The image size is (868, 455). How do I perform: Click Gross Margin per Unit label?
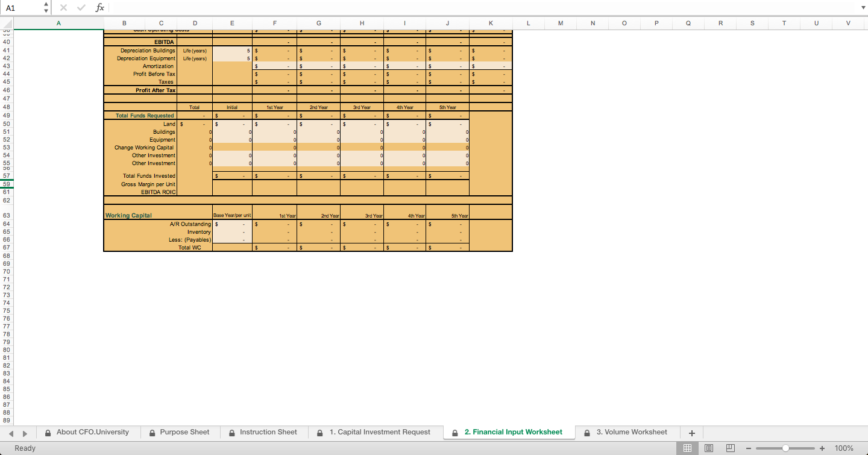[x=148, y=184]
